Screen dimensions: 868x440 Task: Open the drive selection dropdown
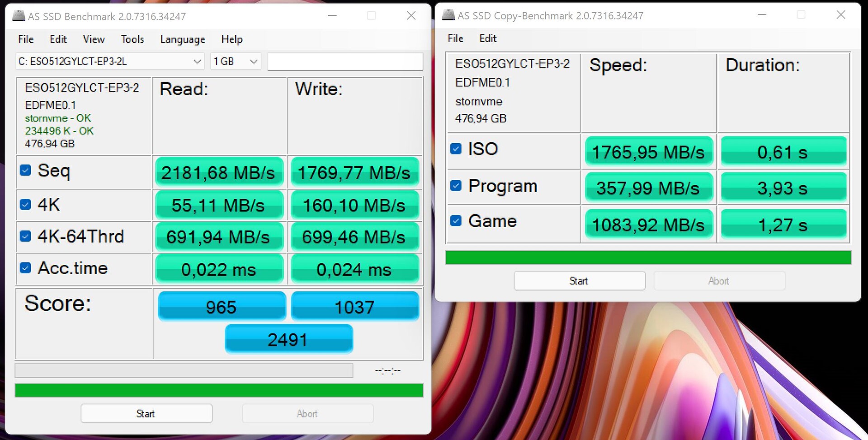[x=109, y=61]
